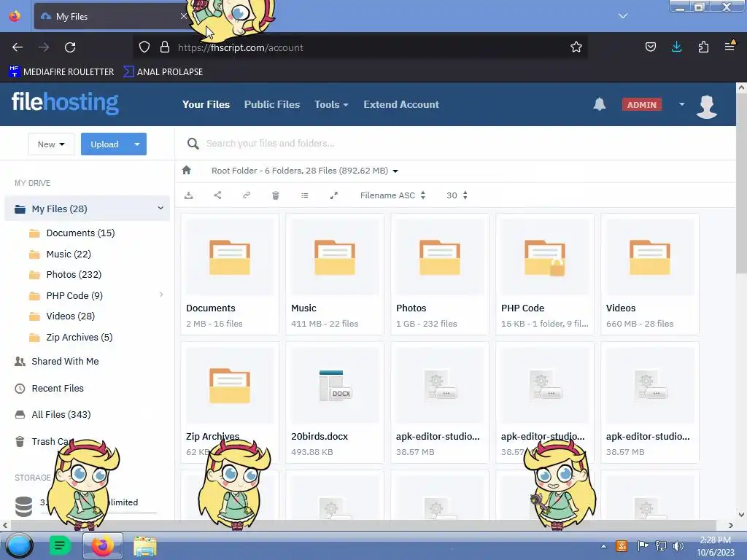
Task: Go to Your Files nav item
Action: [206, 104]
